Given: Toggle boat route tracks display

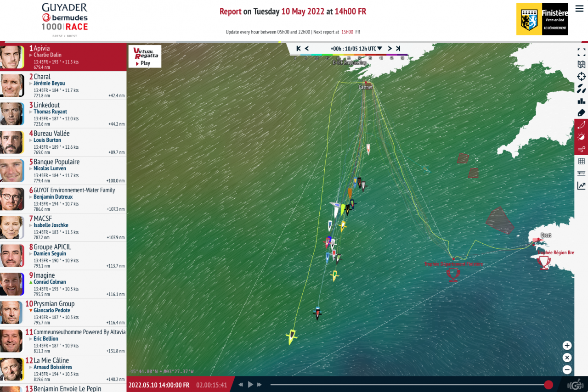Looking at the screenshot, I should tap(581, 125).
